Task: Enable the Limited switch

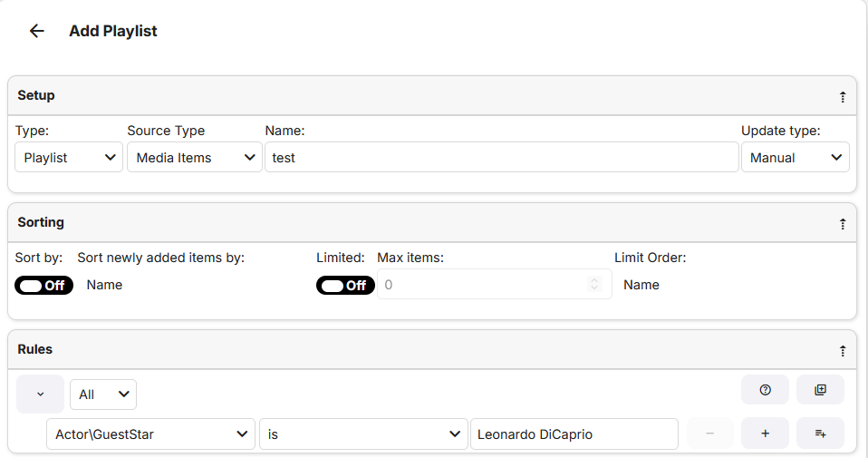Action: pyautogui.click(x=344, y=286)
